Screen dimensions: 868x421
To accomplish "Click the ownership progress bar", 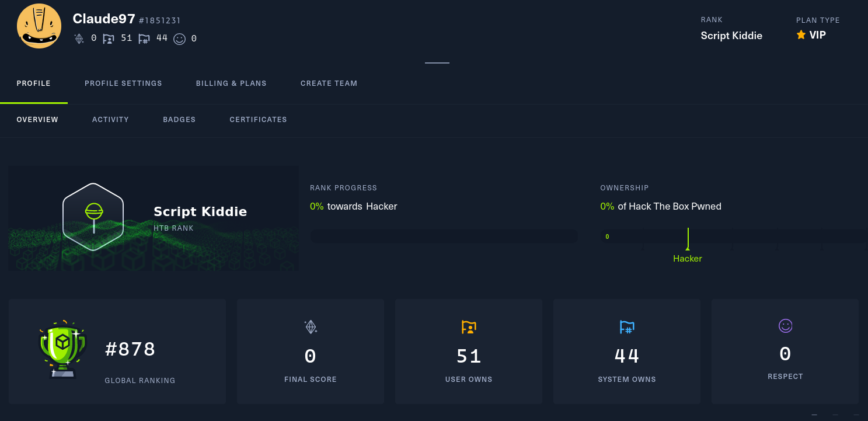I will pyautogui.click(x=733, y=236).
